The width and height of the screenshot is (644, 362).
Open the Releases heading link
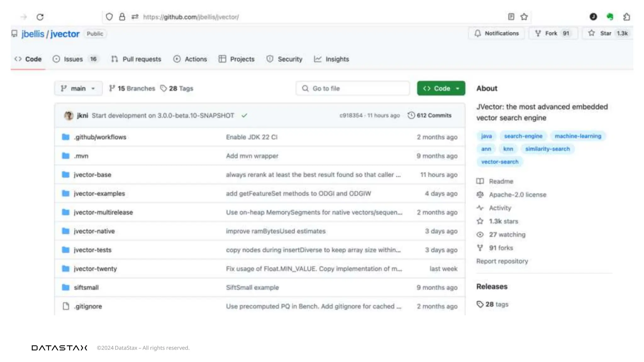point(492,287)
